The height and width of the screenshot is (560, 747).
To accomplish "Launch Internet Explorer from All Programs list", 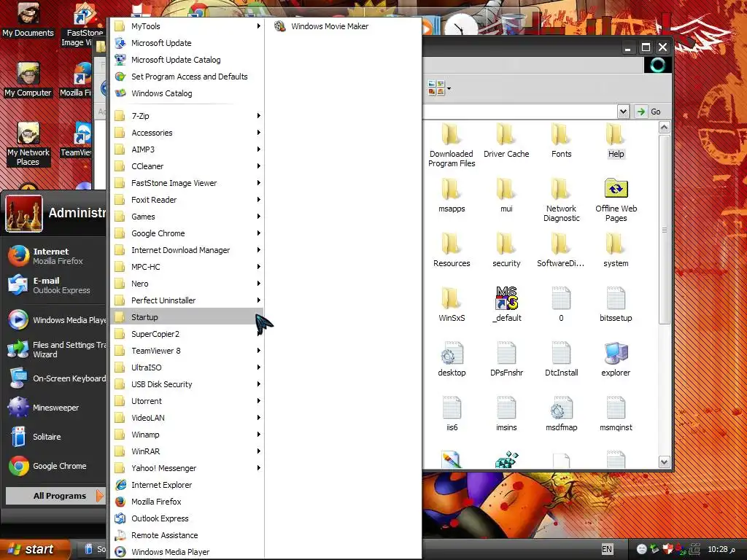I will [187, 485].
